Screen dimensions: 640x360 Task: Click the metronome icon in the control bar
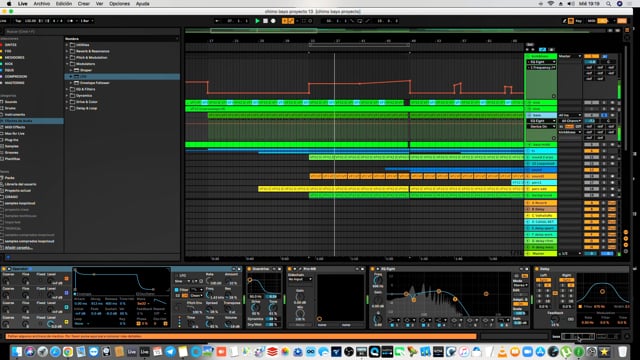(x=71, y=21)
